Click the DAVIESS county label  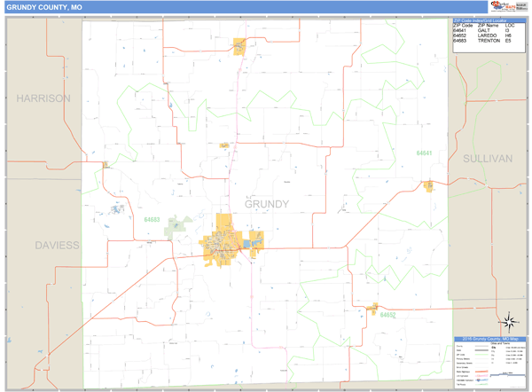pyautogui.click(x=58, y=244)
